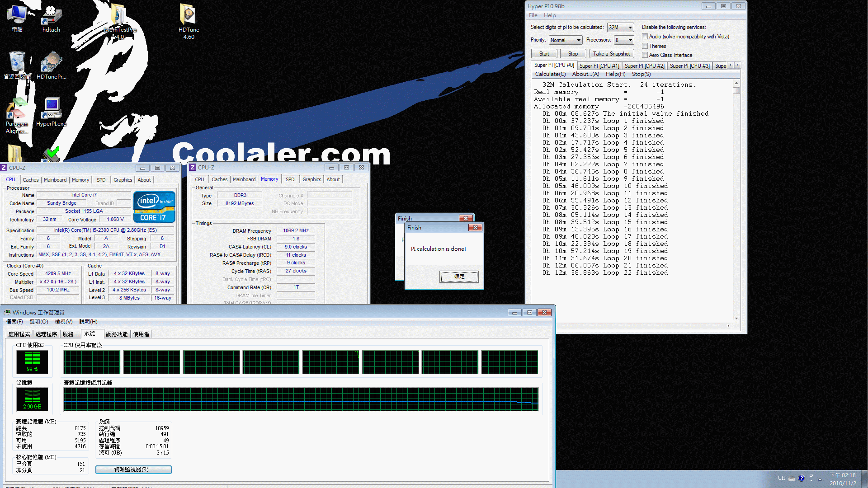The height and width of the screenshot is (488, 868).
Task: Open the 電腦 (Computer) desktop icon
Action: point(17,18)
